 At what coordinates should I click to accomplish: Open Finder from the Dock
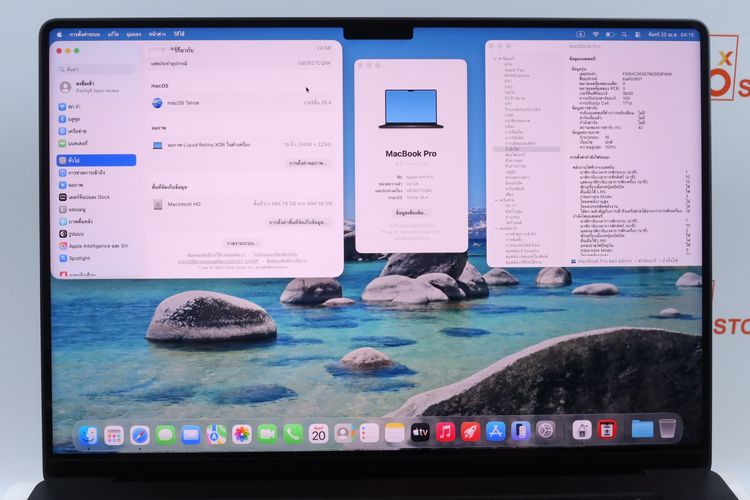(88, 435)
